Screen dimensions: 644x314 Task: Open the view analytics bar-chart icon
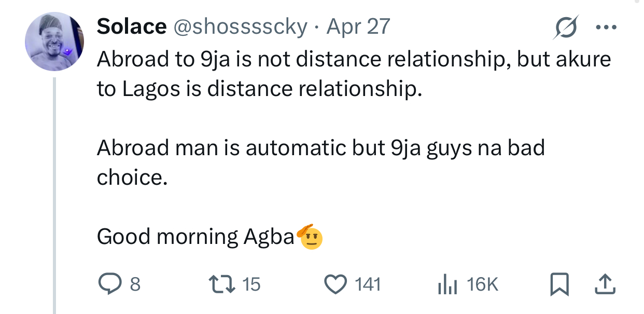tap(447, 284)
